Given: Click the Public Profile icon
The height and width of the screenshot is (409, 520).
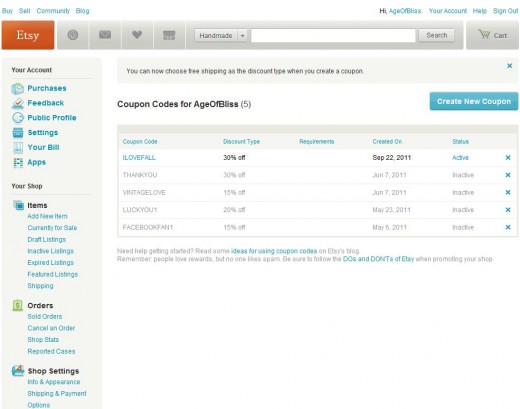Looking at the screenshot, I should pyautogui.click(x=18, y=118).
